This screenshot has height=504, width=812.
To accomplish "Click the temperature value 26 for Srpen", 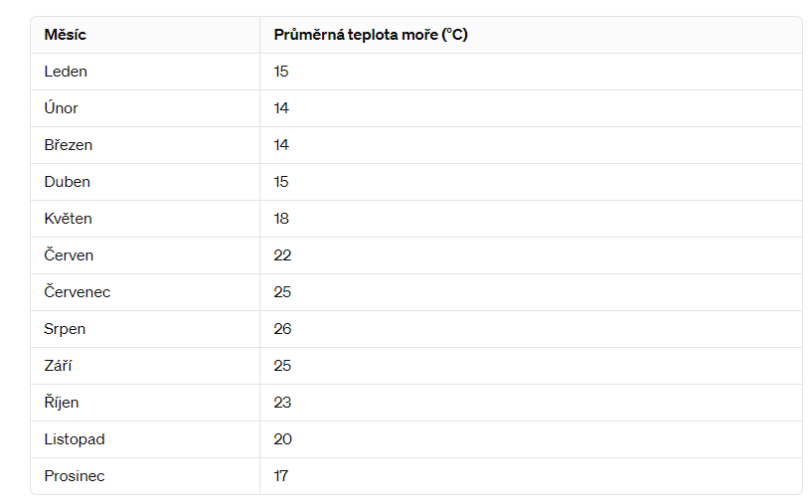I will 282,329.
